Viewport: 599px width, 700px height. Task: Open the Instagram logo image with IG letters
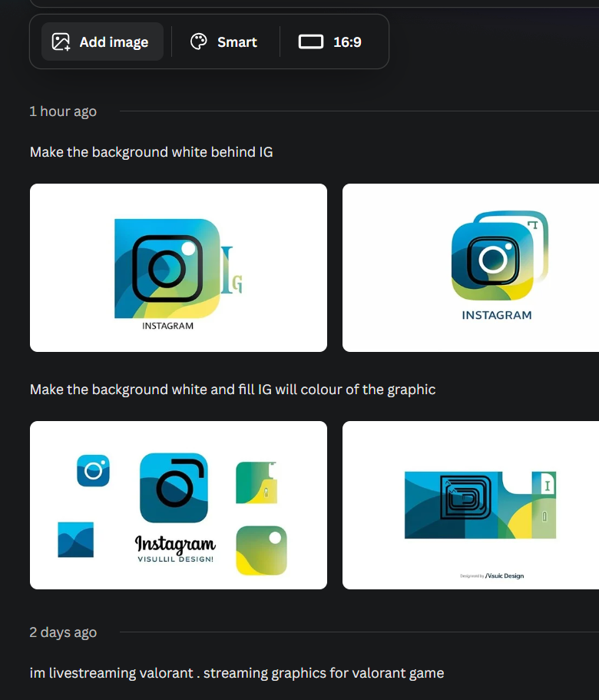click(x=178, y=268)
